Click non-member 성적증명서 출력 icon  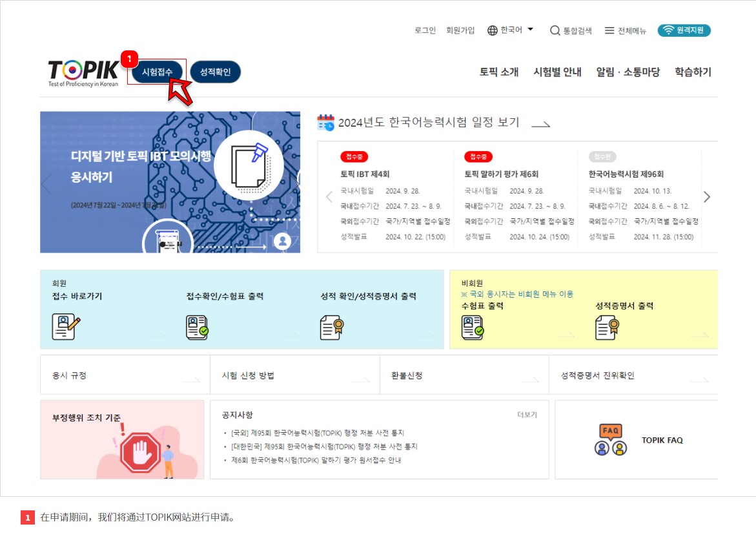(607, 328)
